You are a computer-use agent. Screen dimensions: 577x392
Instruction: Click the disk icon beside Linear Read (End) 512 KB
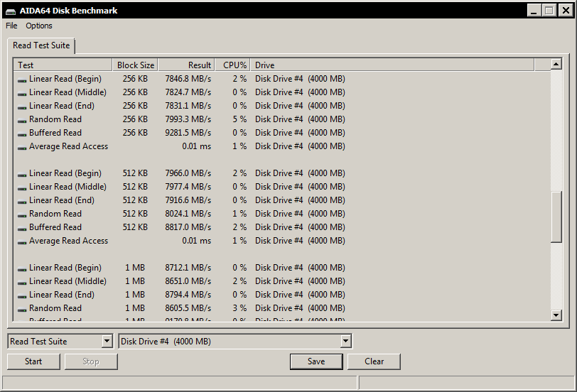click(x=22, y=201)
